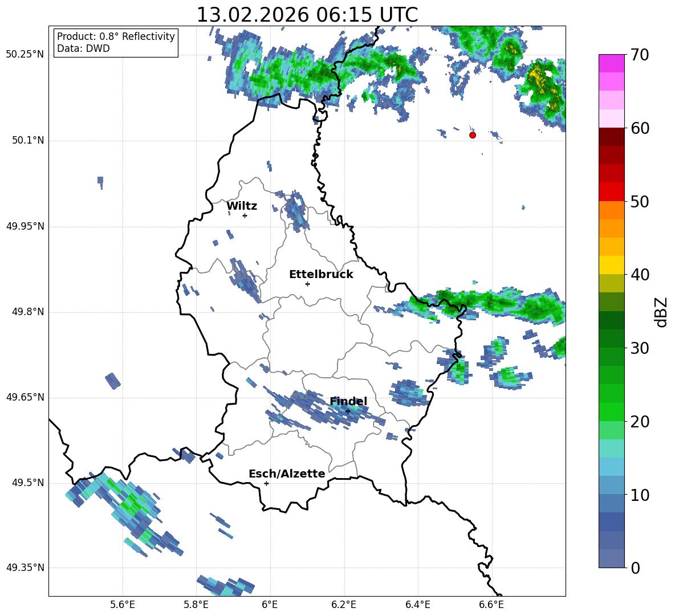The image size is (675, 616).
Task: Click the 5.6°E longitude label
Action: pos(123,605)
